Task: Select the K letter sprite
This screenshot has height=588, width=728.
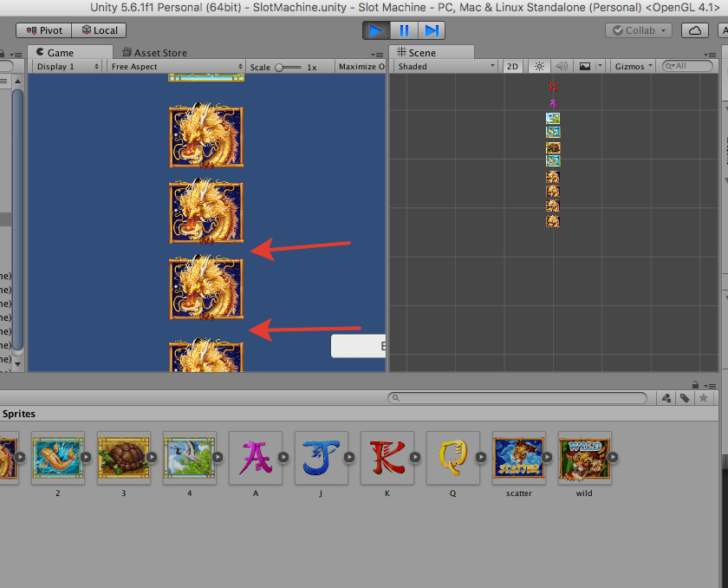Action: tap(387, 458)
